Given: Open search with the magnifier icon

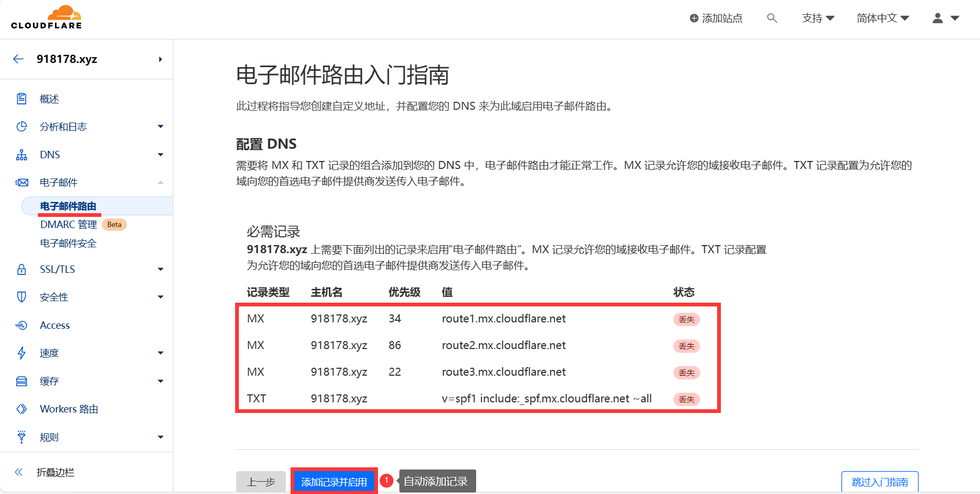Looking at the screenshot, I should 772,18.
